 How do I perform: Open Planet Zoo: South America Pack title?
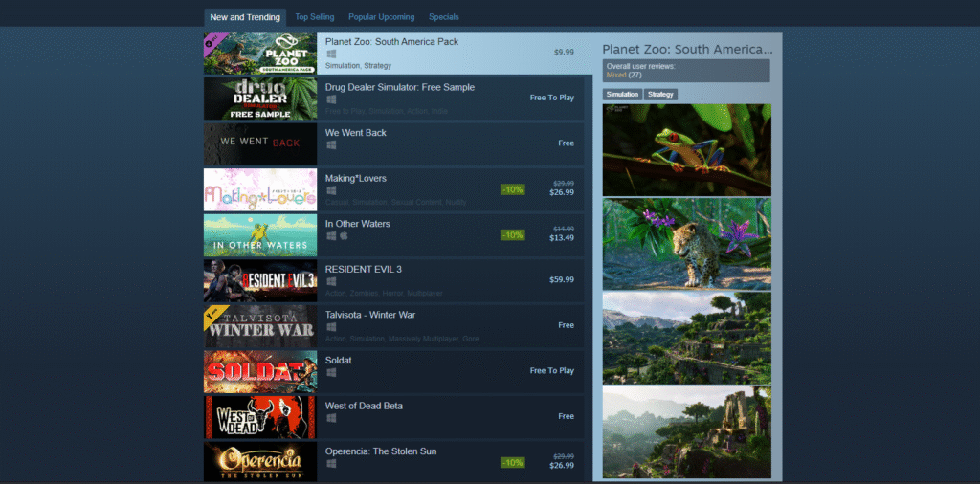391,42
